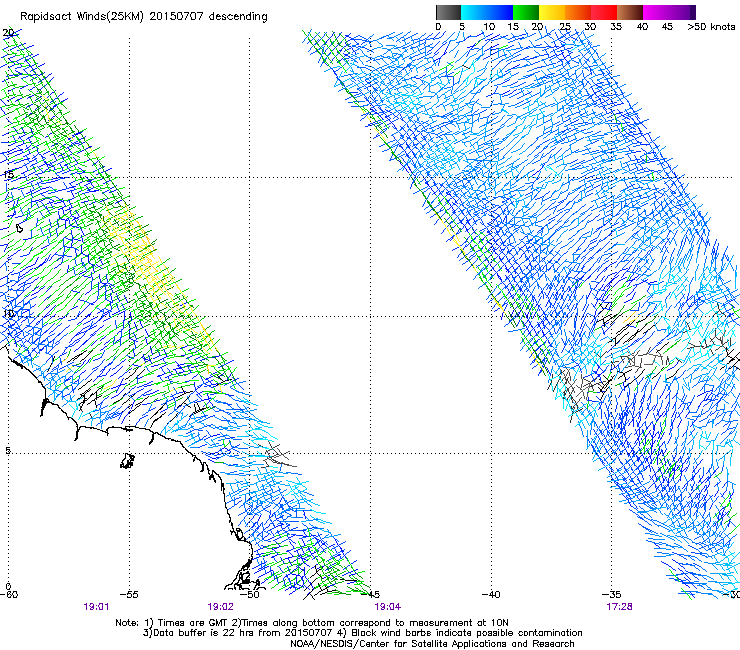740x650 pixels.
Task: Click the purple time stamp '19:04'
Action: pyautogui.click(x=387, y=607)
